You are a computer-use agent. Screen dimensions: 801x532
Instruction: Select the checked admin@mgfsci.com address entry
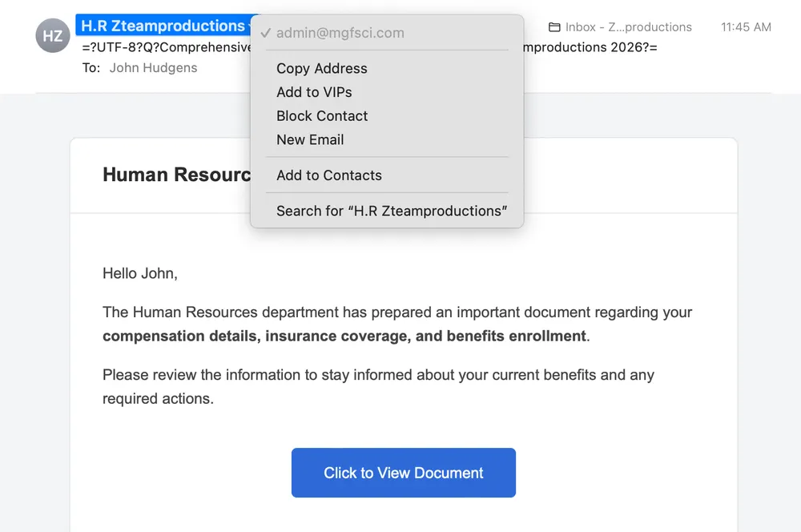coord(340,34)
